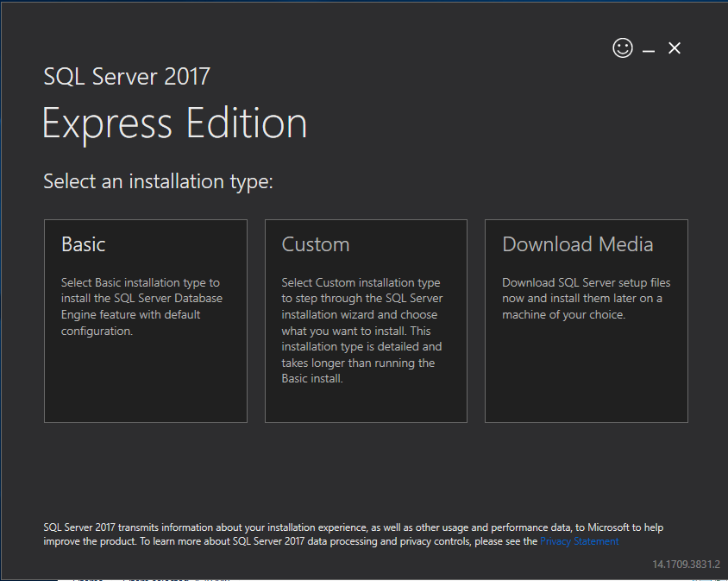Click the Custom installation wizard description text

pyautogui.click(x=362, y=331)
